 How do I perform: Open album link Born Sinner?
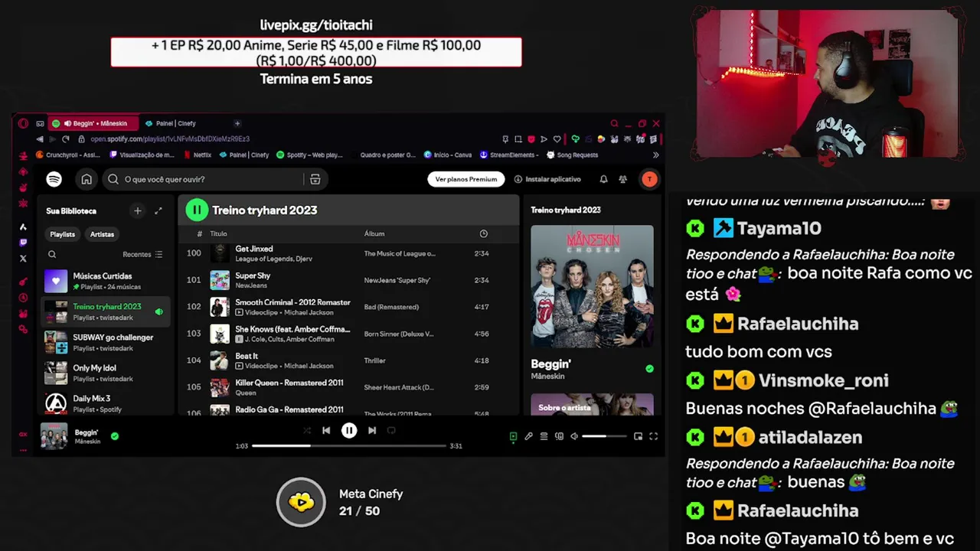399,334
